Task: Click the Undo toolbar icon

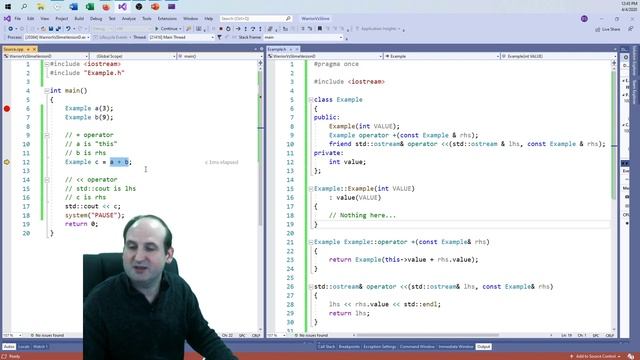Action: coord(68,29)
